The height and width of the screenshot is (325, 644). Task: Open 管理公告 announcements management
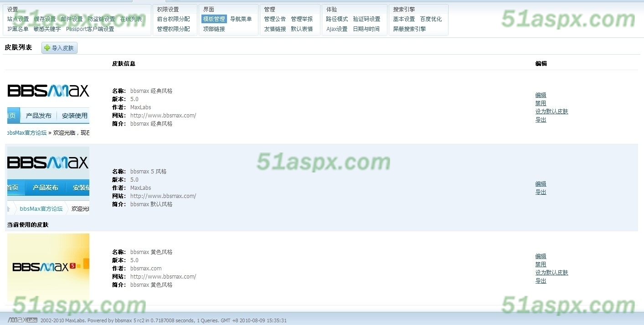[x=275, y=19]
